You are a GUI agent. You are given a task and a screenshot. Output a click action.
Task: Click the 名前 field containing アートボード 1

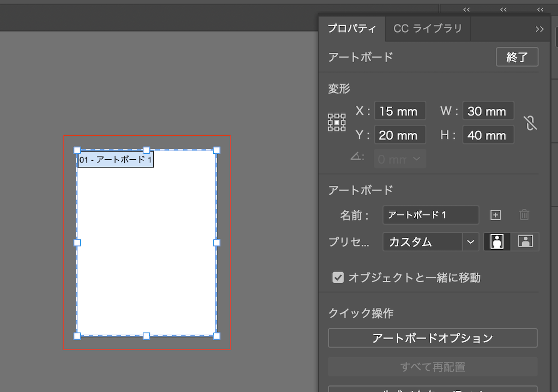430,215
